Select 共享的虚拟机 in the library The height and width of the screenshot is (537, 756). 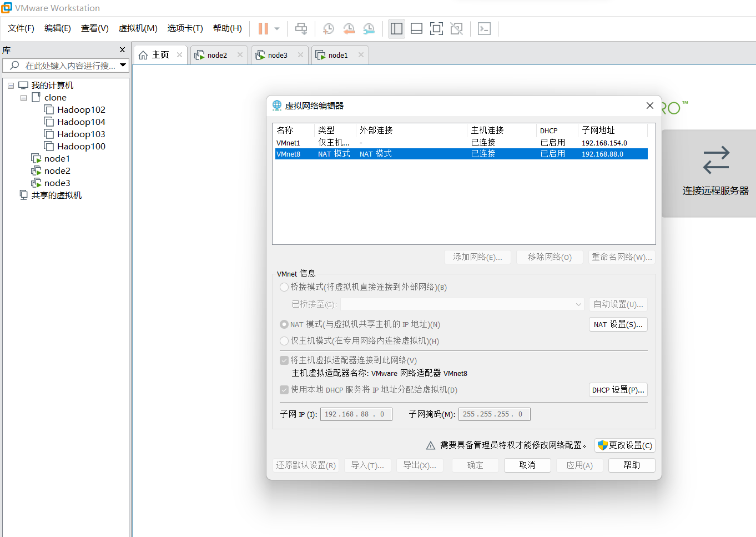point(57,195)
